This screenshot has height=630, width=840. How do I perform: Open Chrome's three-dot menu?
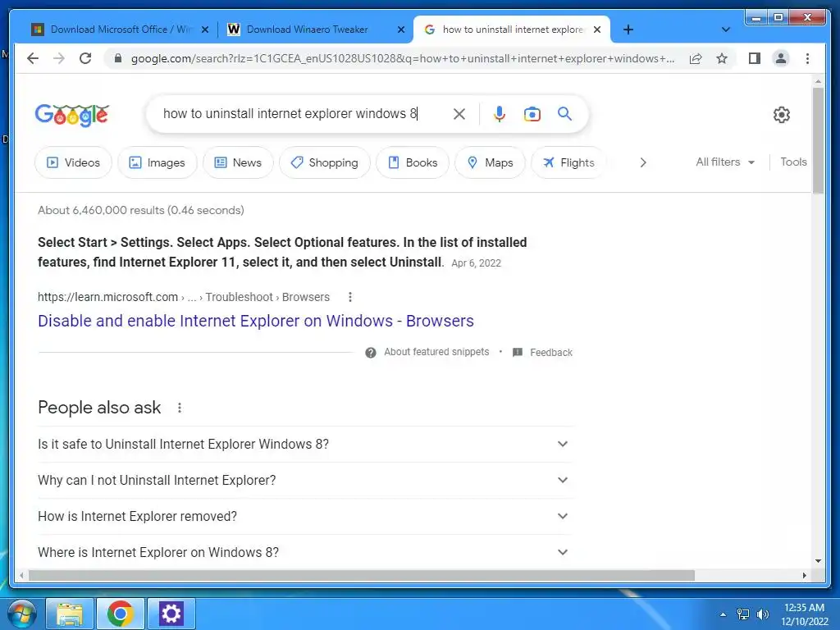pyautogui.click(x=807, y=58)
